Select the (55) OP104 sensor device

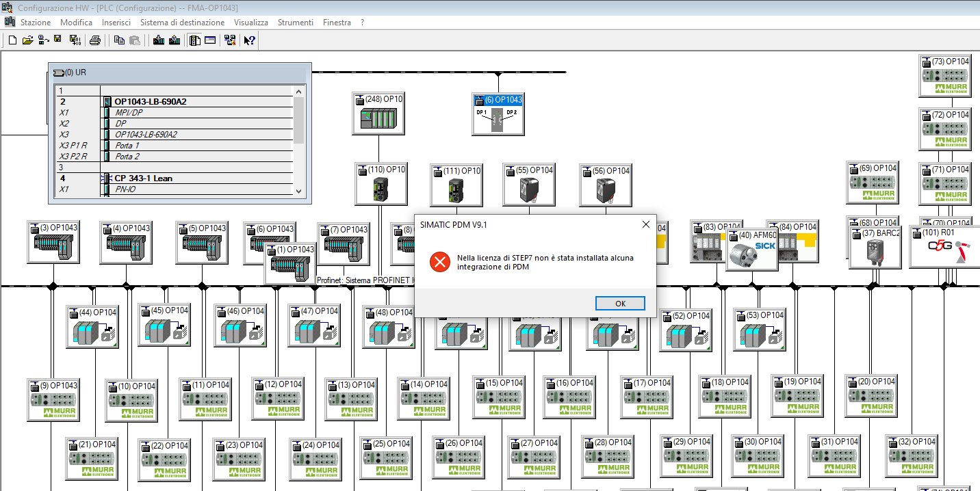point(529,184)
